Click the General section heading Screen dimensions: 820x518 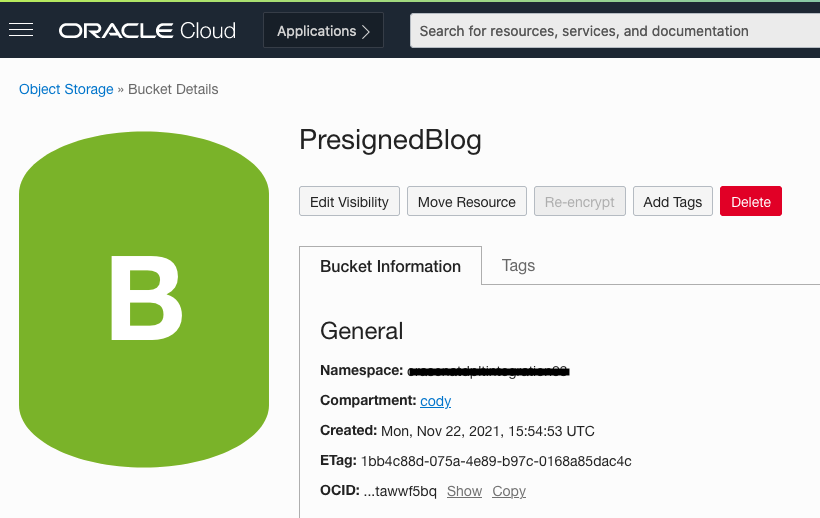(361, 331)
